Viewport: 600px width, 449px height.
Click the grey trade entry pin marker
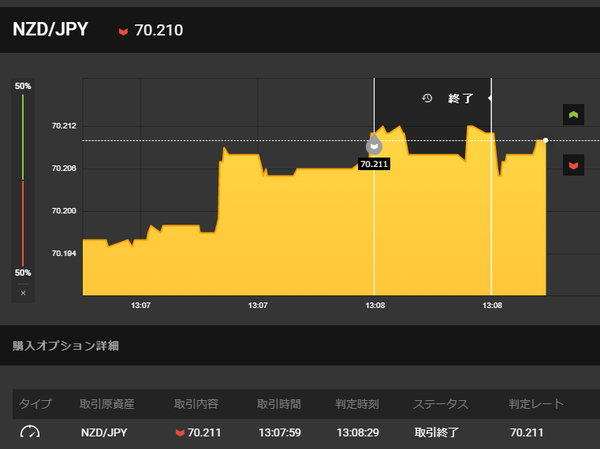374,145
